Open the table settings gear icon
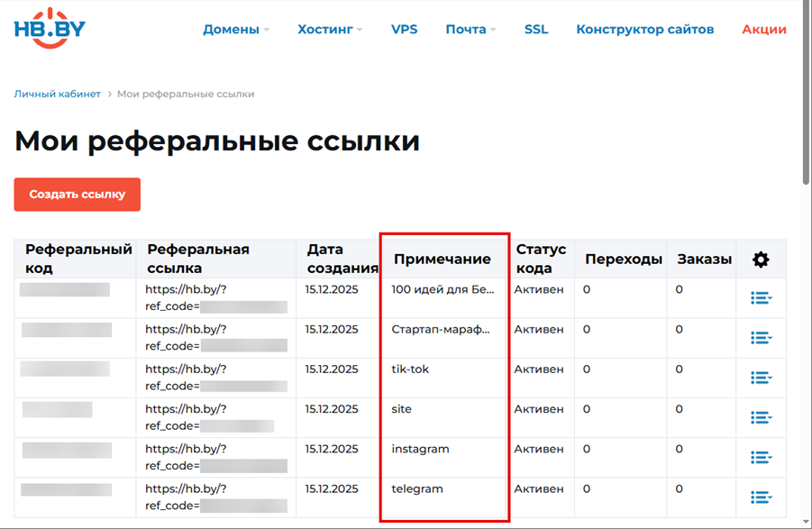This screenshot has height=529, width=812. 761,260
